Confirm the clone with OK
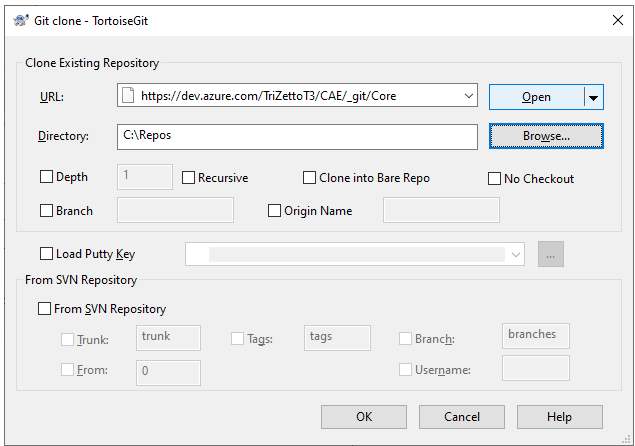This screenshot has width=635, height=446. 363,417
